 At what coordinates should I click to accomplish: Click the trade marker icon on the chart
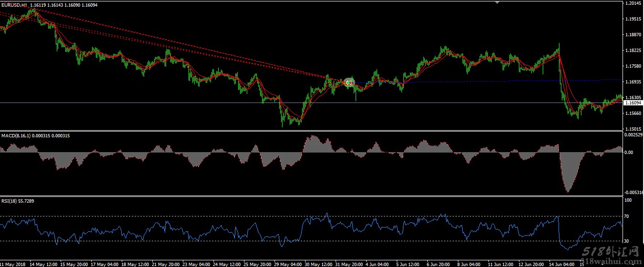click(349, 83)
